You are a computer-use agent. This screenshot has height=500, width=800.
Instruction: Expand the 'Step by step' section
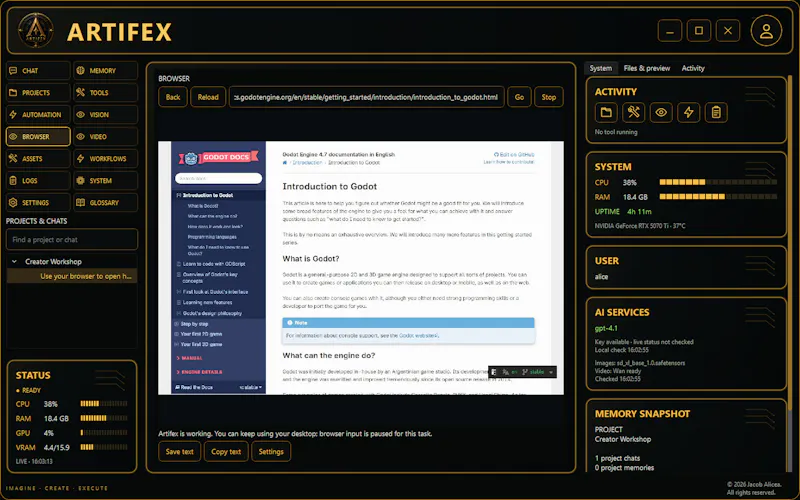tap(177, 324)
